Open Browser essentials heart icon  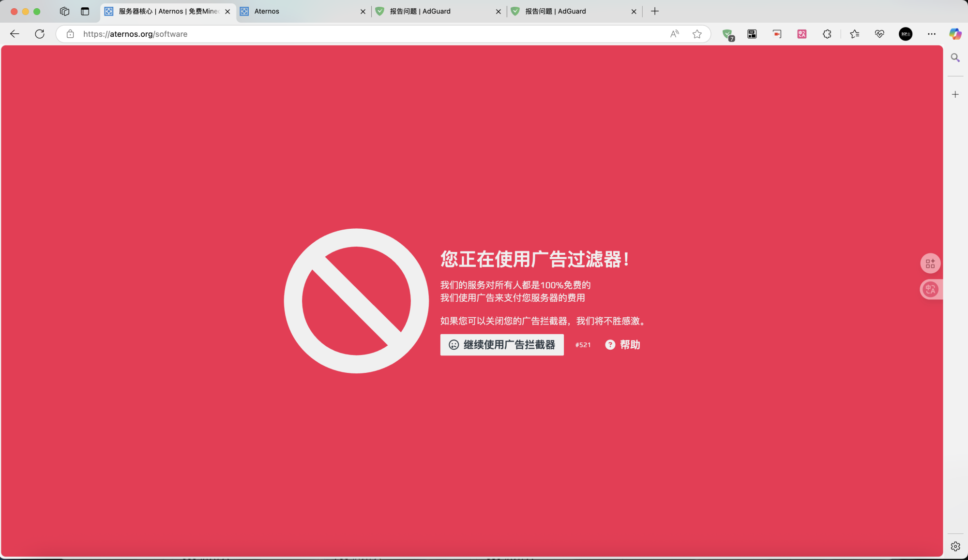click(x=879, y=34)
